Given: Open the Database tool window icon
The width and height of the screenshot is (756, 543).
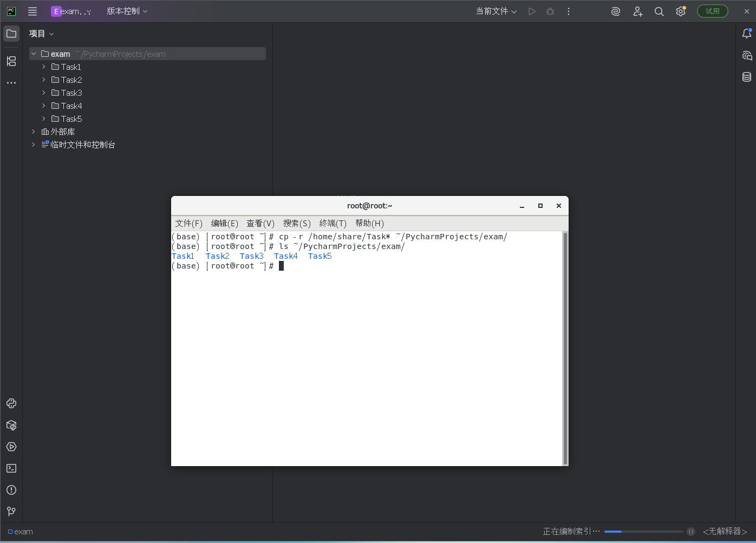Looking at the screenshot, I should [747, 77].
